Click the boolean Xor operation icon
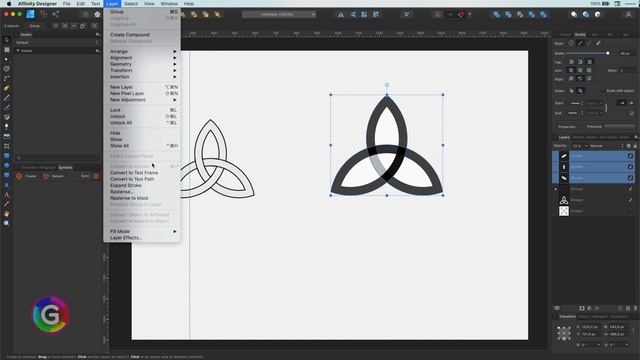This screenshot has width=640, height=360. [x=532, y=14]
